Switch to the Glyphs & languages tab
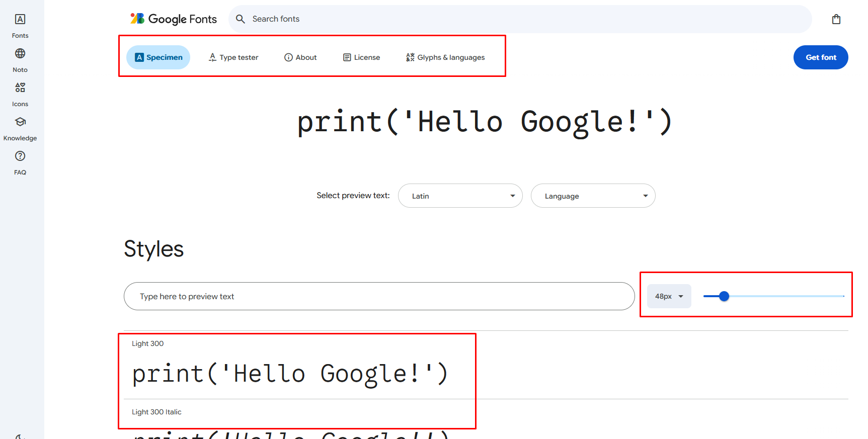The image size is (868, 439). point(445,57)
